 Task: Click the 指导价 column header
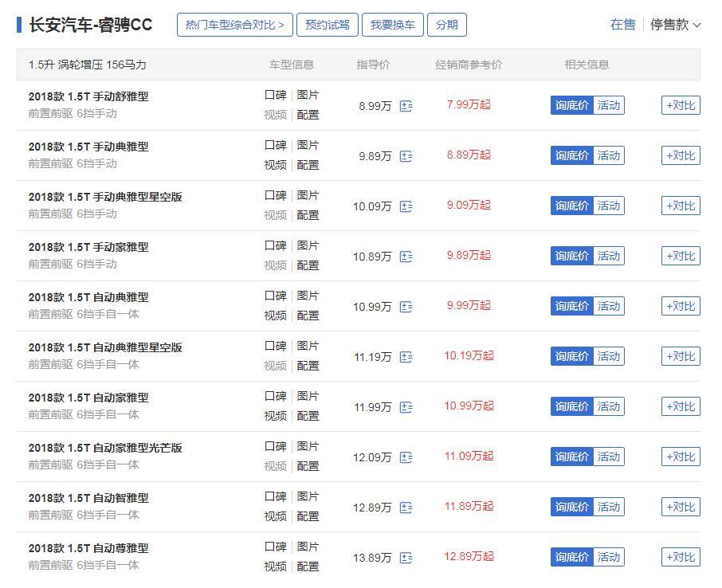(374, 65)
